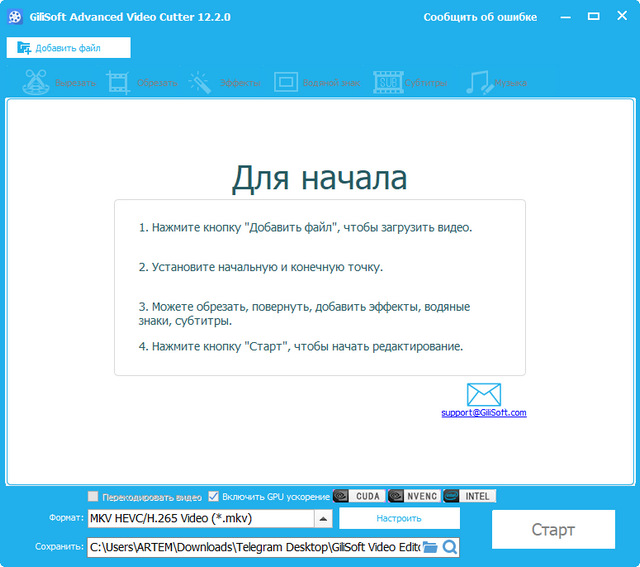Open the Вырезать (cut) scissors tool
Viewport: 640px width, 567px height.
pos(60,82)
